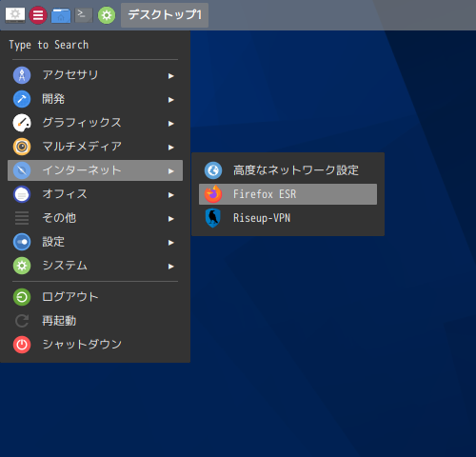Click the デスクトップ1 workspace button
The height and width of the screenshot is (457, 476).
165,15
